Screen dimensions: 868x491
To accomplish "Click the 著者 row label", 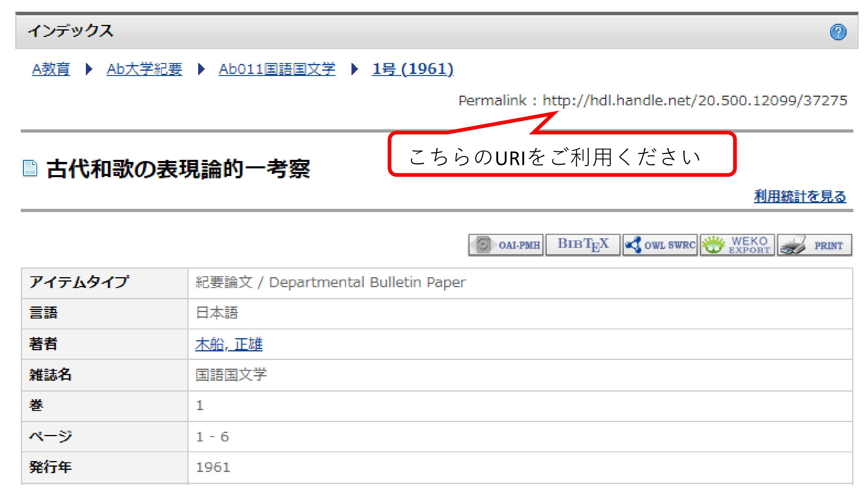I will pos(43,344).
